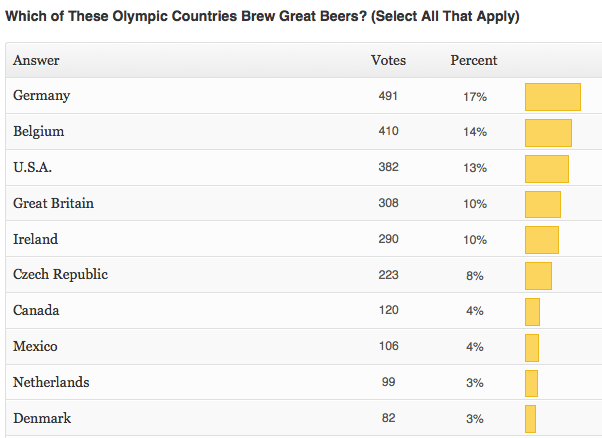Click Belgium's yellow result bar

[x=548, y=133]
